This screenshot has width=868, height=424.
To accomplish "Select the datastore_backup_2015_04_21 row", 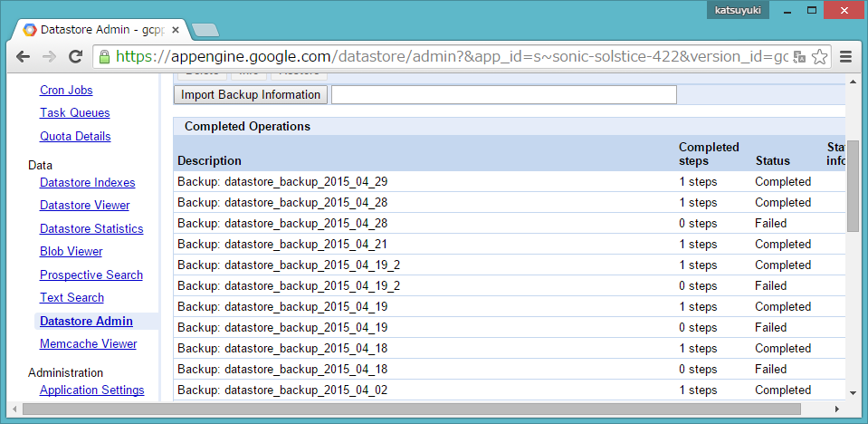I will click(510, 245).
